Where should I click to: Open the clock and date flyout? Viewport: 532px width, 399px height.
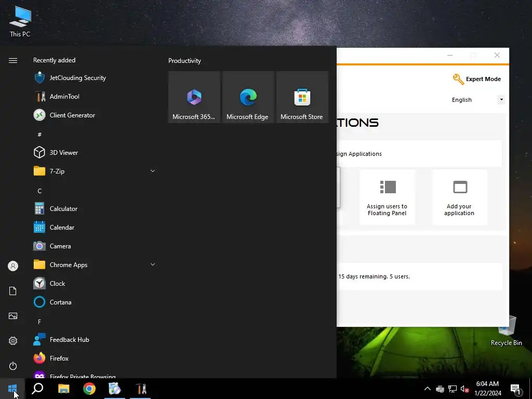(x=487, y=389)
